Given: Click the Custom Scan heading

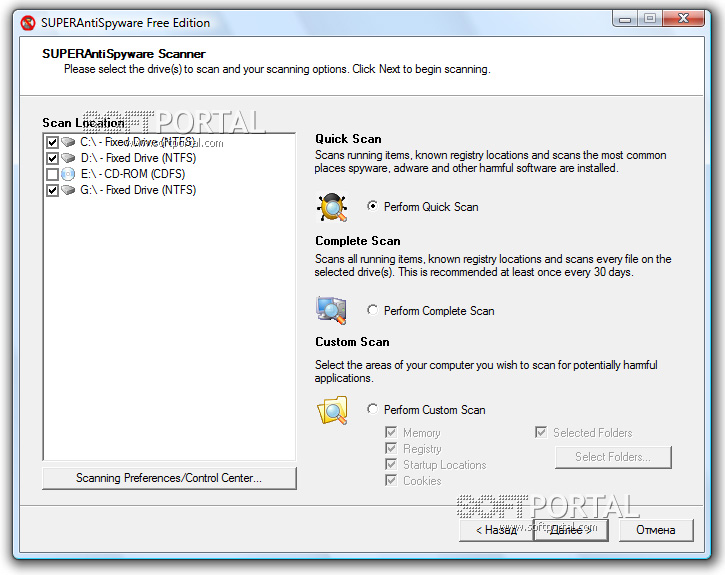Looking at the screenshot, I should pos(352,342).
